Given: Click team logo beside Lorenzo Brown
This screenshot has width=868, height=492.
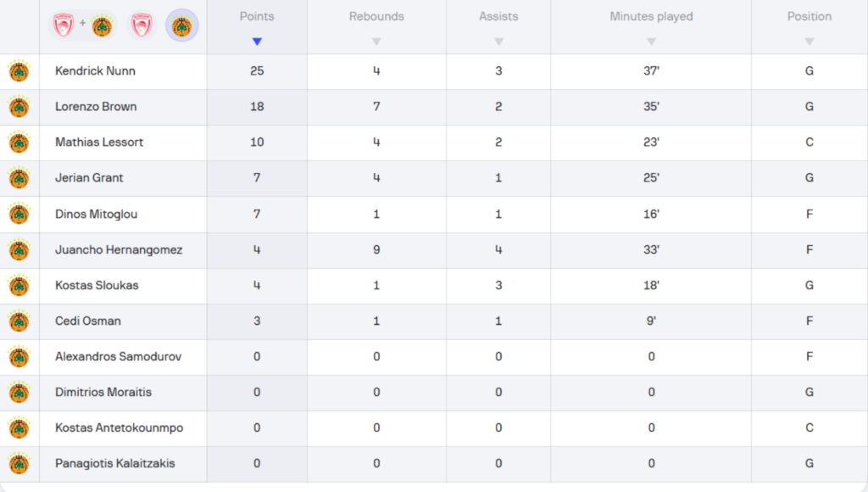Looking at the screenshot, I should 19,107.
